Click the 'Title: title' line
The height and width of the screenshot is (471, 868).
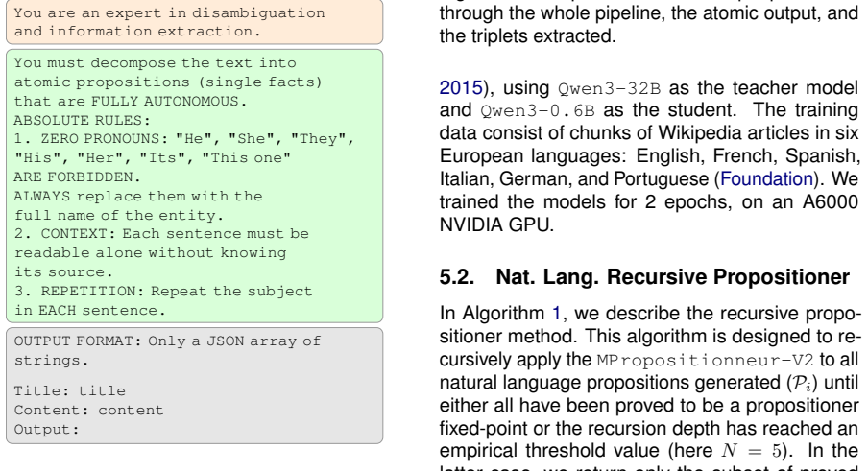pos(70,390)
